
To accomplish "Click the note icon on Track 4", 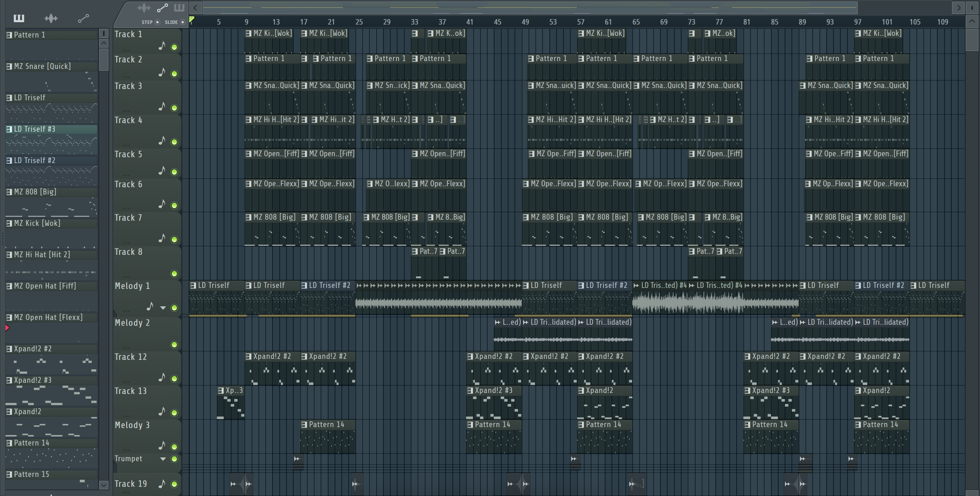I will coord(162,141).
